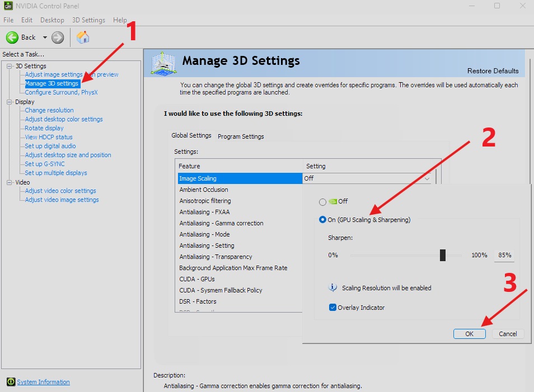Click the info icon beside Scaling Resolution

click(332, 287)
